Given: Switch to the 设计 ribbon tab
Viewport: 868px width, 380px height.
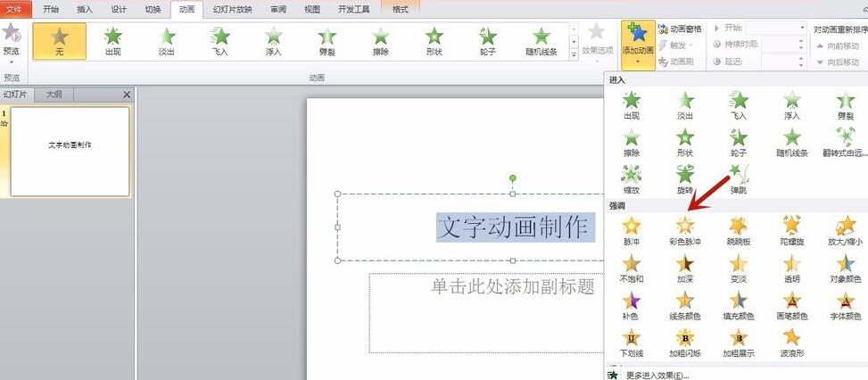Looking at the screenshot, I should 119,10.
